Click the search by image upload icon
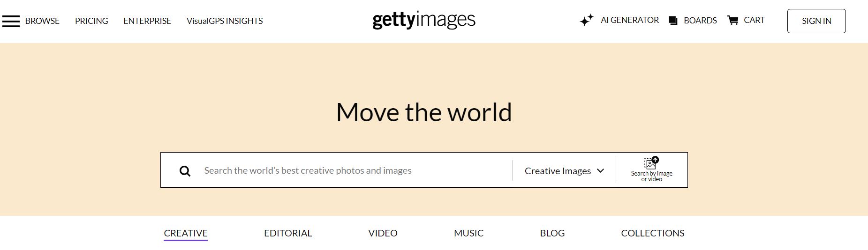Viewport: 868px width, 250px height. tap(651, 163)
